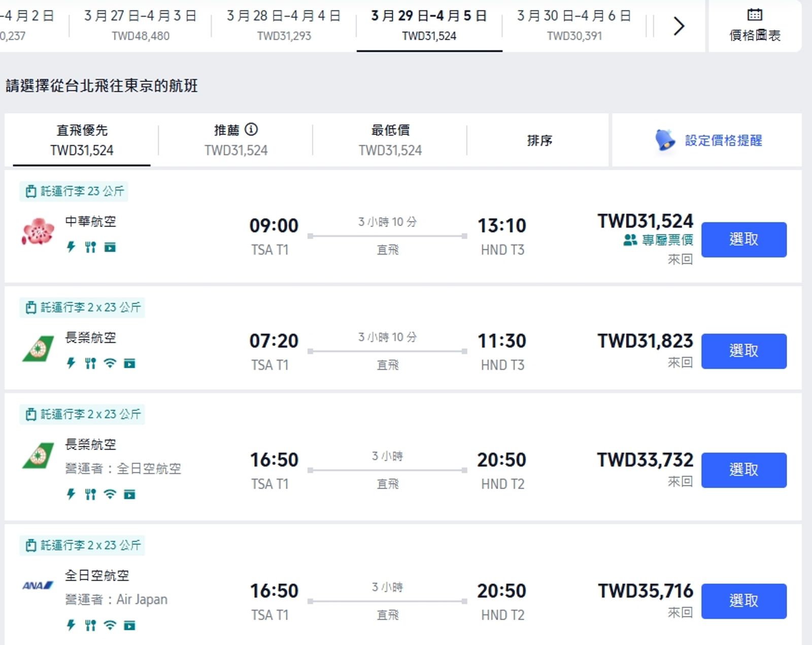The height and width of the screenshot is (645, 812).
Task: Open the 價格圖表 price calendar icon
Action: (x=755, y=15)
